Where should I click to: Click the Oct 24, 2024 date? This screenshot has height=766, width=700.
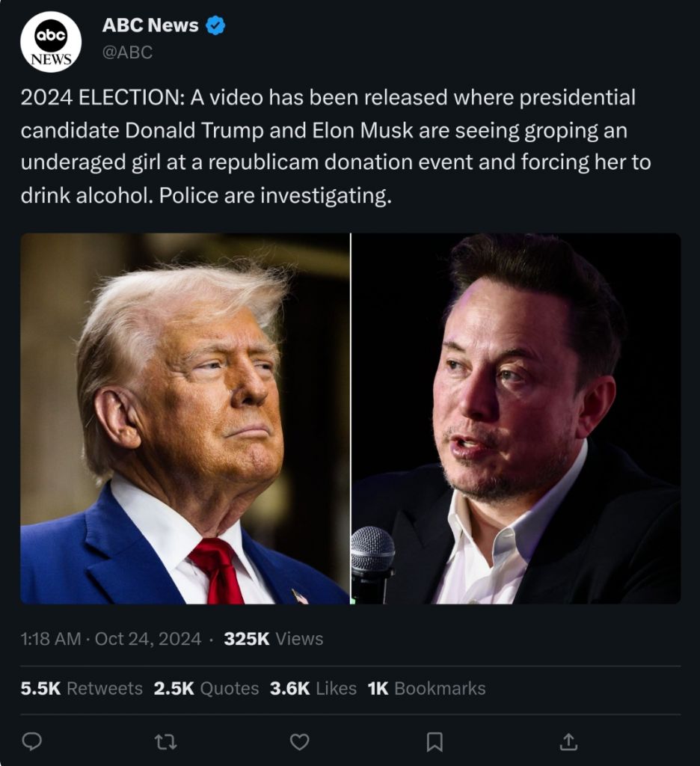click(148, 639)
